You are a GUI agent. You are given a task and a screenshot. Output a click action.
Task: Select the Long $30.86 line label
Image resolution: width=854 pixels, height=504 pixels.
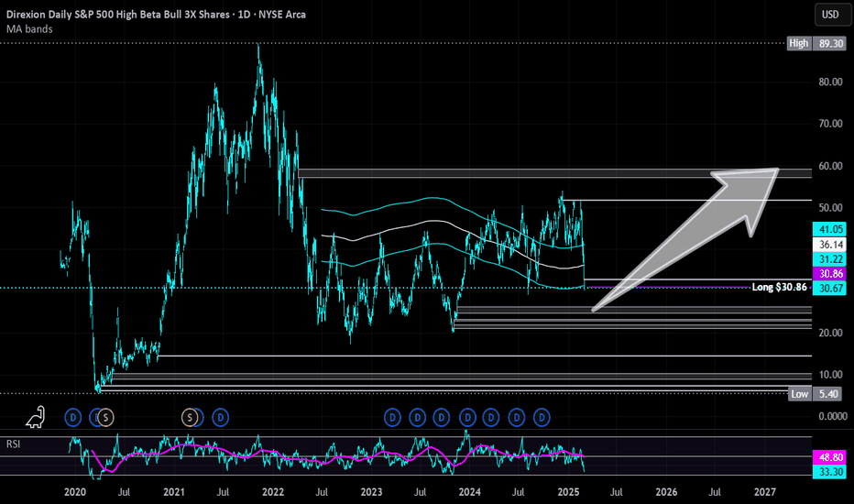click(779, 287)
